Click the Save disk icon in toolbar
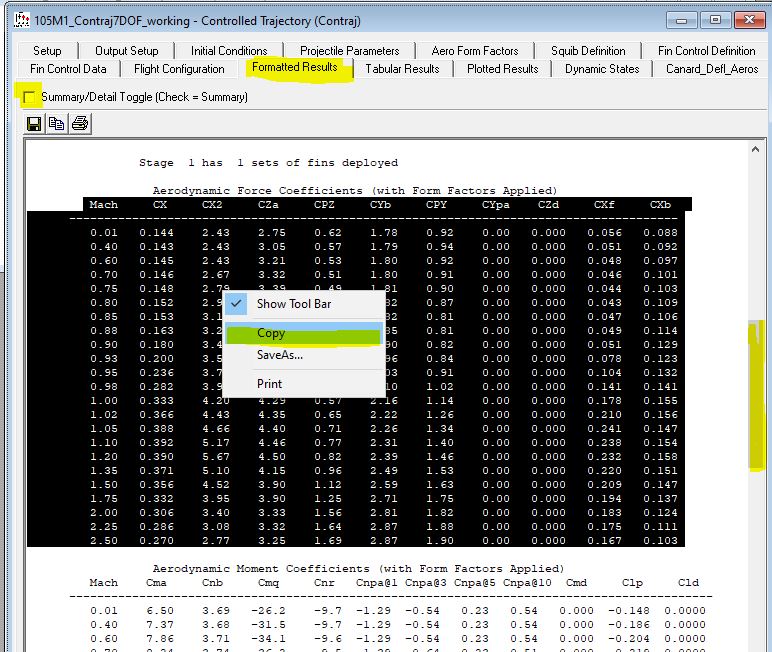The image size is (772, 652). point(34,124)
